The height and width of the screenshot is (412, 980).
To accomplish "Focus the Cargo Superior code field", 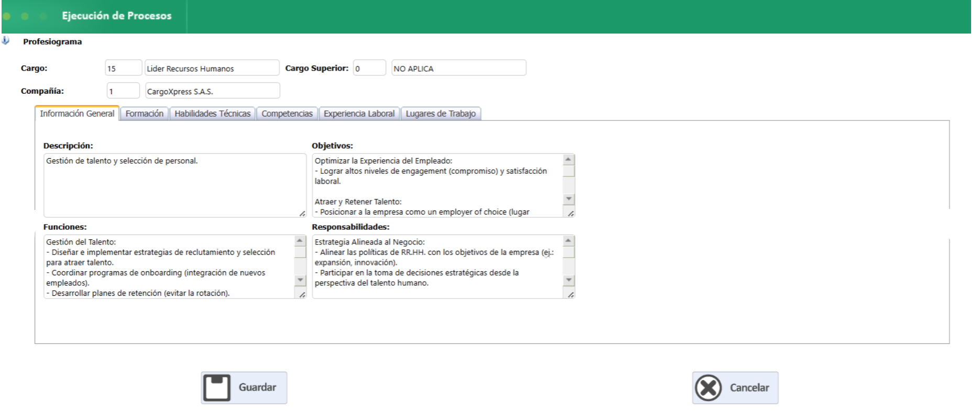I will 369,68.
